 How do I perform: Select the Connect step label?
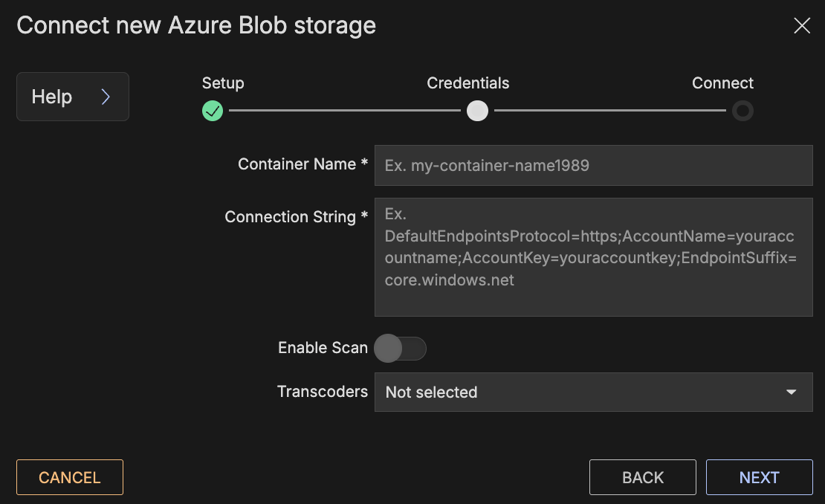tap(722, 83)
